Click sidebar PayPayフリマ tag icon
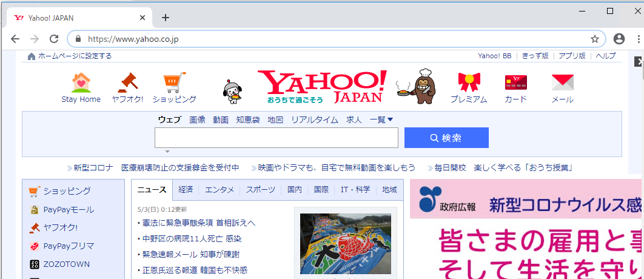This screenshot has height=279, width=644. [x=35, y=246]
